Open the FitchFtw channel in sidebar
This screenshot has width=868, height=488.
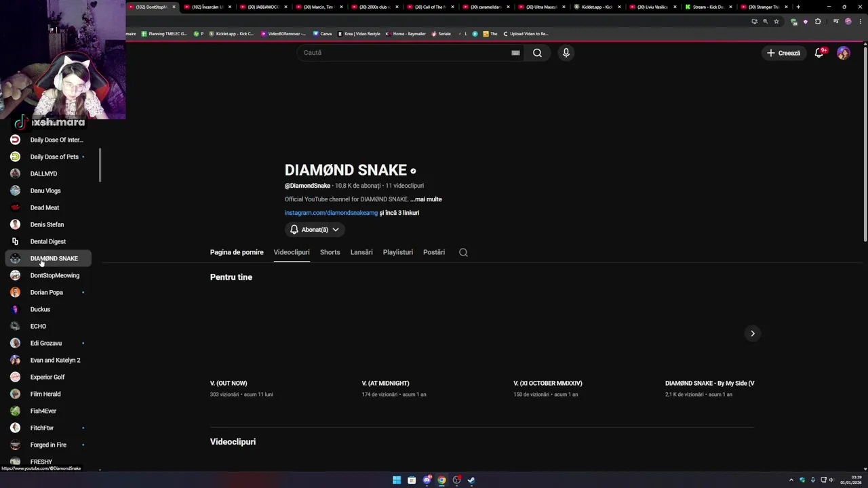point(47,428)
